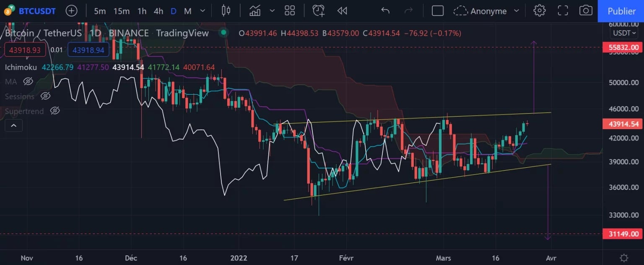644x265 pixels.
Task: Undo the last chart action
Action: pyautogui.click(x=385, y=11)
